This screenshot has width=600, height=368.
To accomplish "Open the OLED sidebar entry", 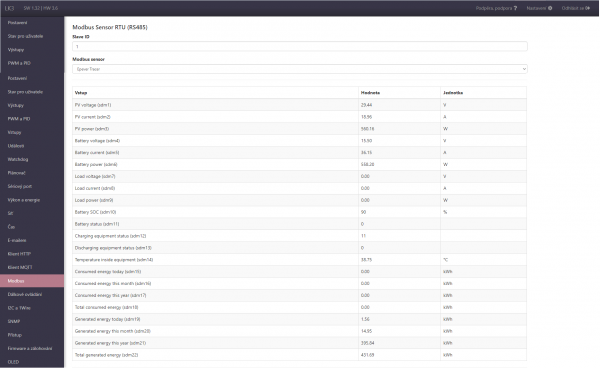I will pos(13,361).
